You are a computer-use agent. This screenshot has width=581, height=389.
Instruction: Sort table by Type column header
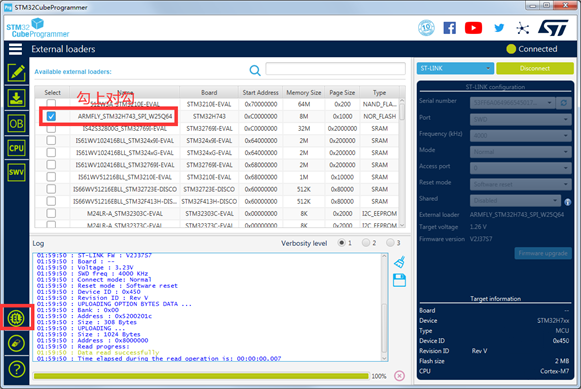pyautogui.click(x=379, y=92)
